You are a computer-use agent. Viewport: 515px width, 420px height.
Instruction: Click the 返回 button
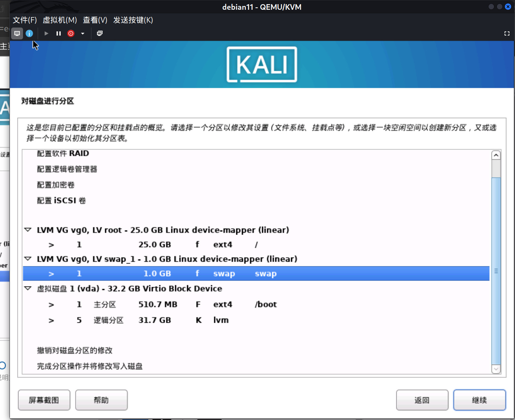(x=422, y=400)
